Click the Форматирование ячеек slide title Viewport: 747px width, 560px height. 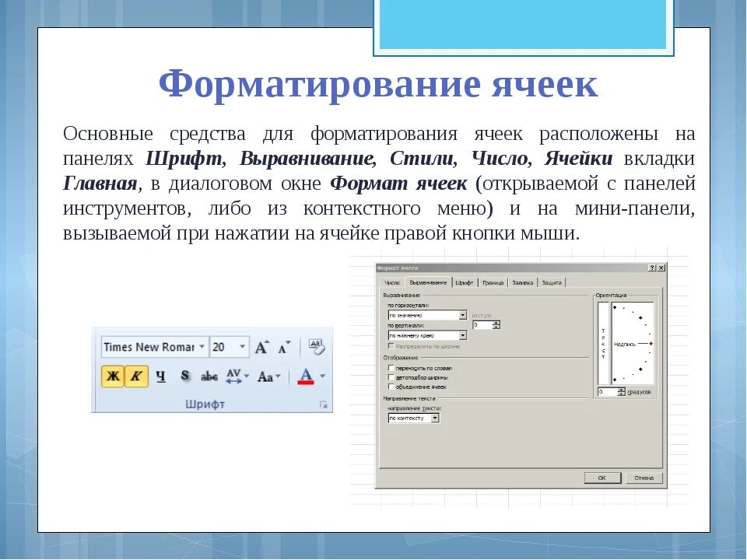(x=378, y=84)
